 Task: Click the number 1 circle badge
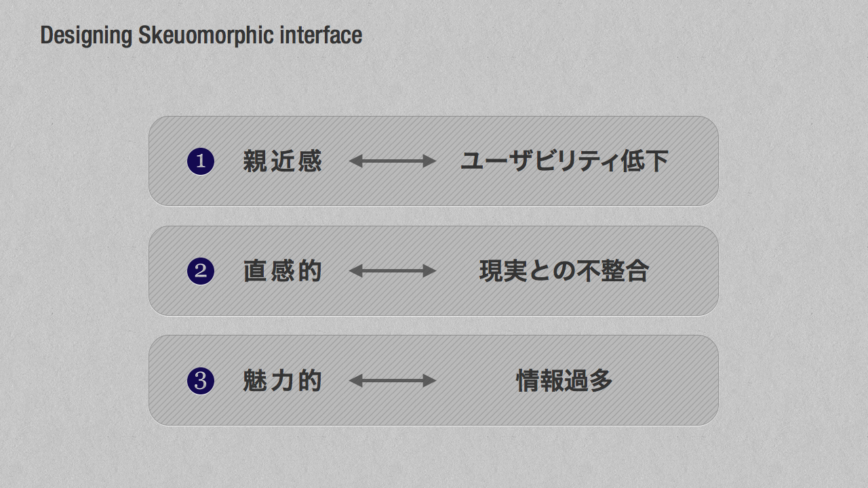[201, 161]
